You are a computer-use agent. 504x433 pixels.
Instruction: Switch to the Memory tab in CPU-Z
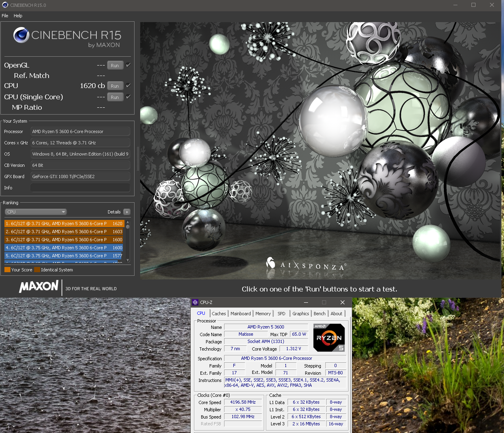click(x=263, y=314)
